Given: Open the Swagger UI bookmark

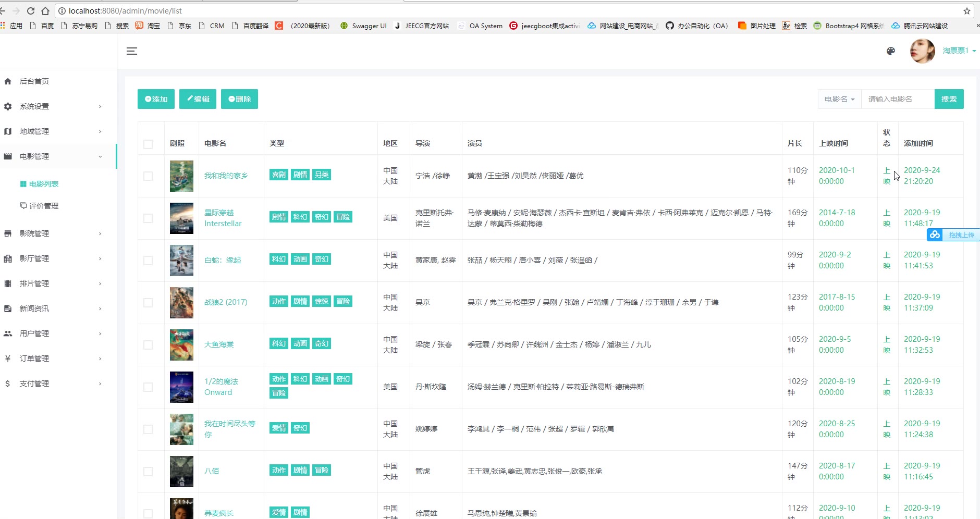Looking at the screenshot, I should [x=363, y=26].
